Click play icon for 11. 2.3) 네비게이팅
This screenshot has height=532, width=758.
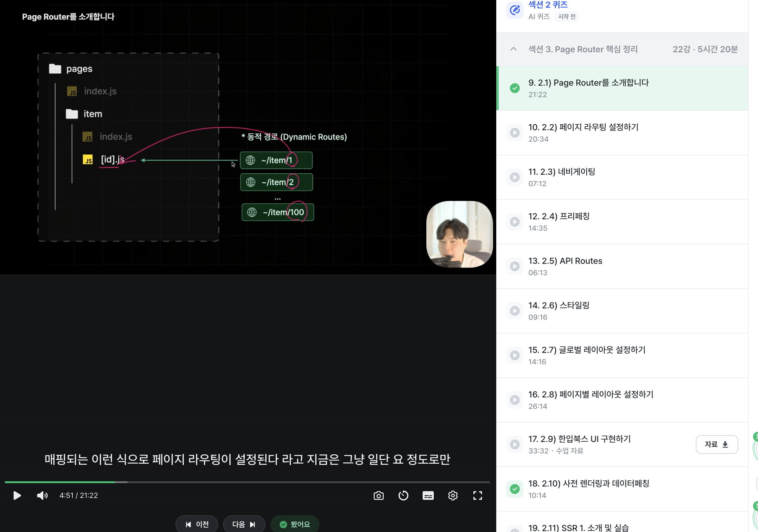tap(514, 177)
